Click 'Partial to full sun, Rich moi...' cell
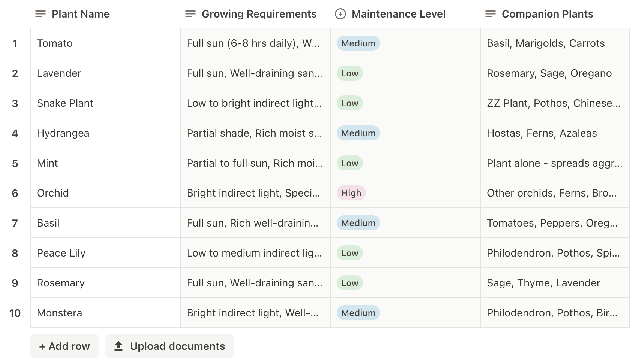This screenshot has width=636, height=364. click(x=255, y=163)
